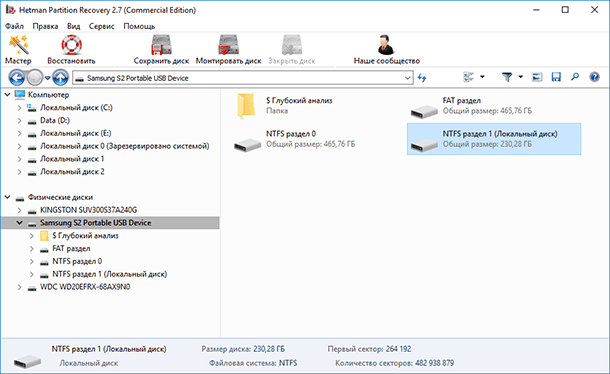Expand NTFS раздел 0 tree node
This screenshot has height=374, width=610.
click(32, 262)
